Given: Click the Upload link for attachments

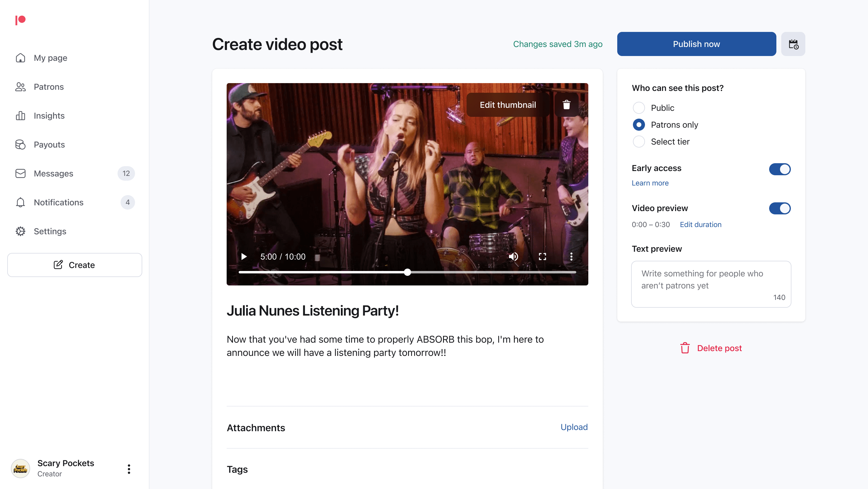Looking at the screenshot, I should 574,427.
